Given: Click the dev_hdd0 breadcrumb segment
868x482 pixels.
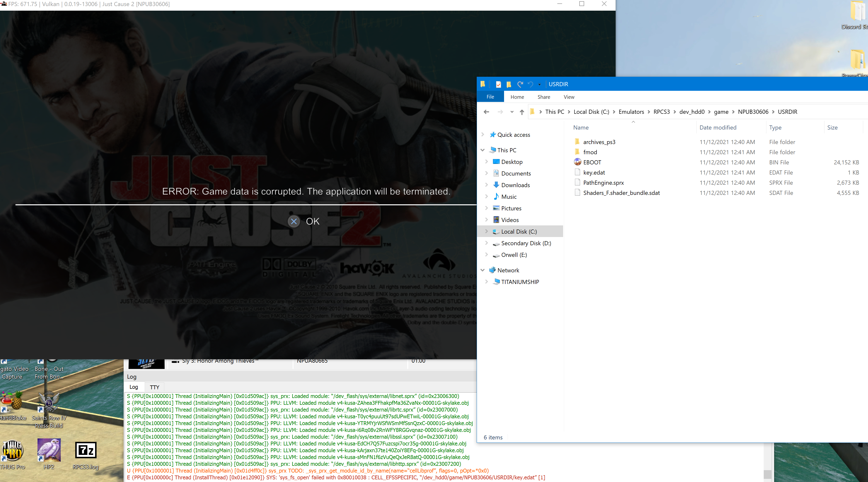Looking at the screenshot, I should [x=692, y=112].
